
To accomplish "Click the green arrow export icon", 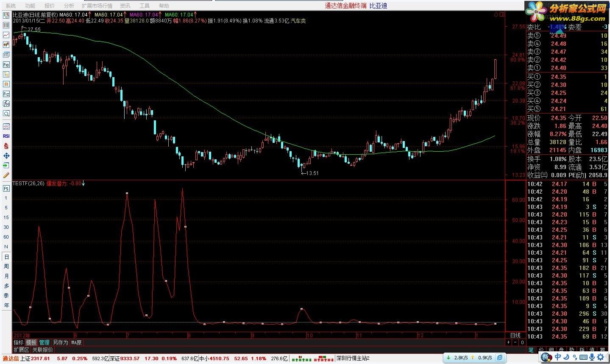I will [6, 165].
